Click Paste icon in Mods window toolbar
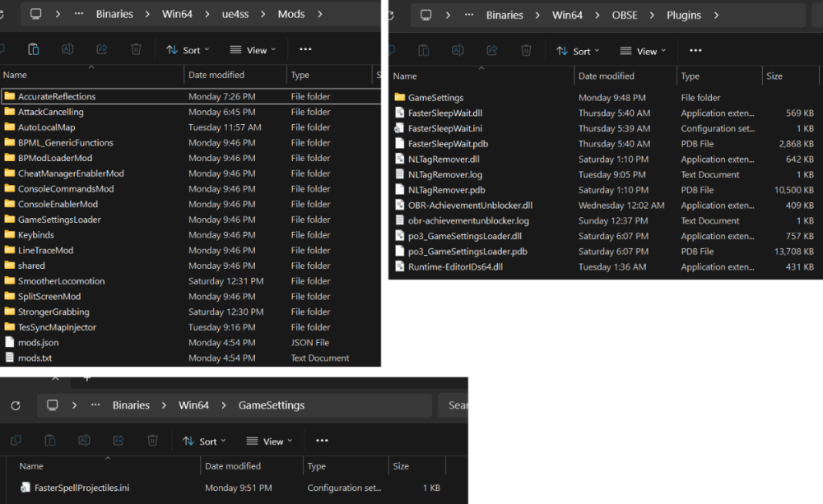The height and width of the screenshot is (504, 823). pos(34,49)
